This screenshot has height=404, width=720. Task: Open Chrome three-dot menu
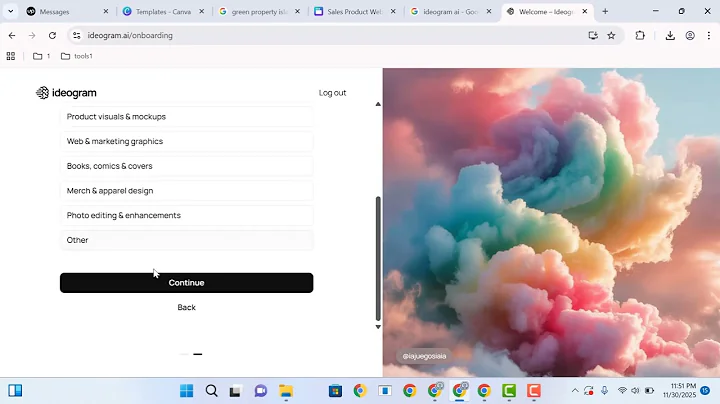[x=709, y=35]
